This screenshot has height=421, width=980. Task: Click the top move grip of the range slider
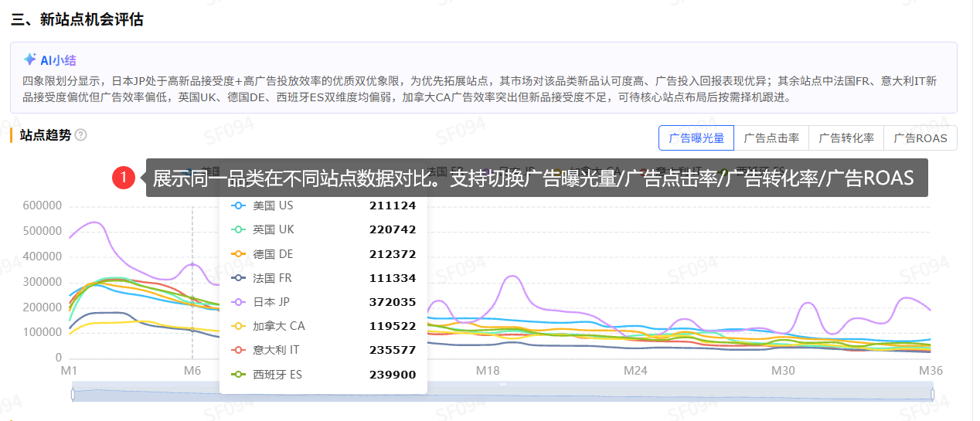(502, 383)
